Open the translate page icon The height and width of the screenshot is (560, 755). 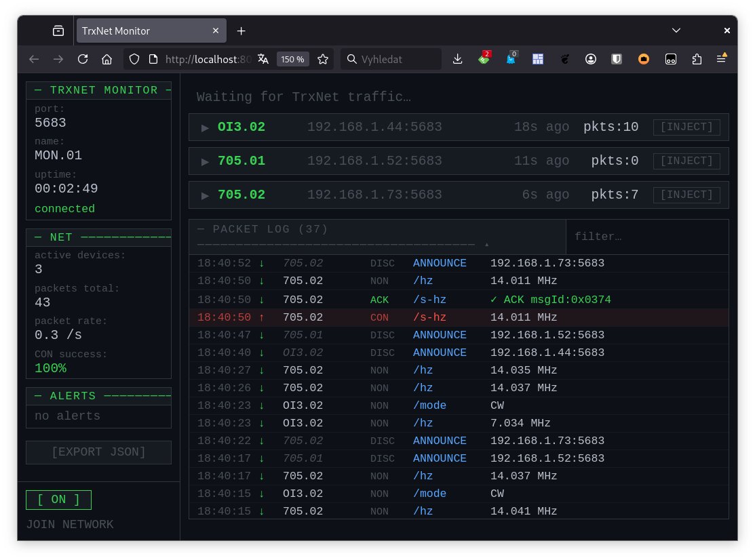tap(263, 59)
